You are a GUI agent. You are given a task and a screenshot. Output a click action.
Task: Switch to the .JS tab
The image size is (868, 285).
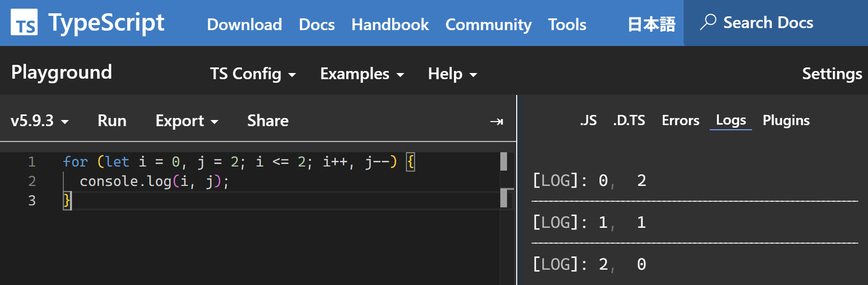588,121
